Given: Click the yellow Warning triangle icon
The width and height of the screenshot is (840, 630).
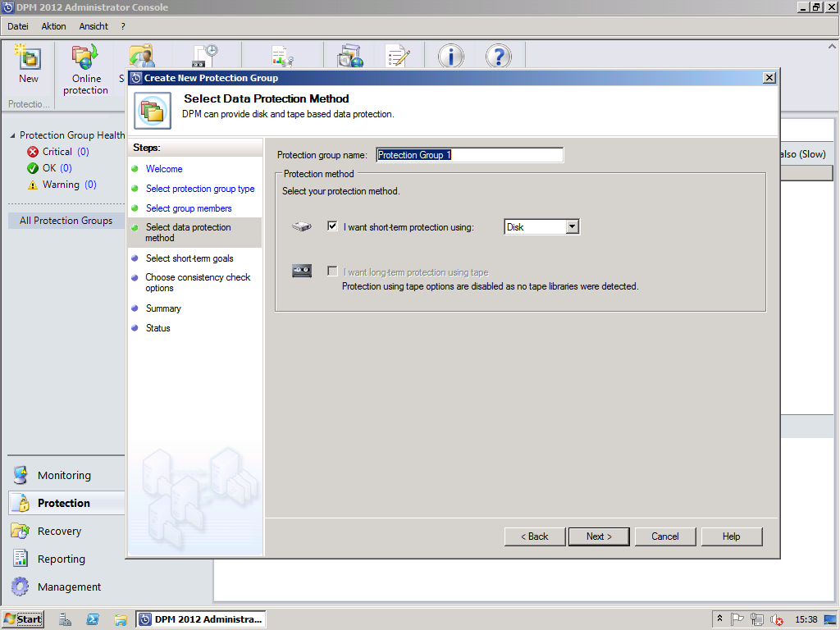Looking at the screenshot, I should coord(33,185).
